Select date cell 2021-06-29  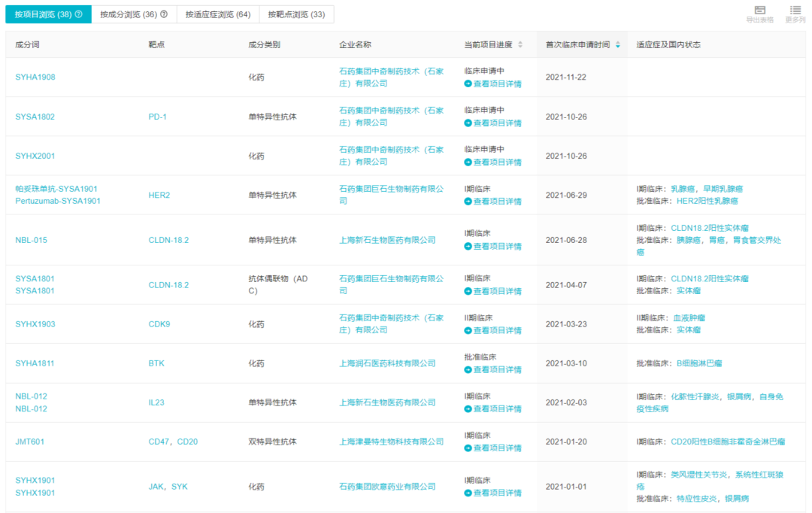coord(566,196)
